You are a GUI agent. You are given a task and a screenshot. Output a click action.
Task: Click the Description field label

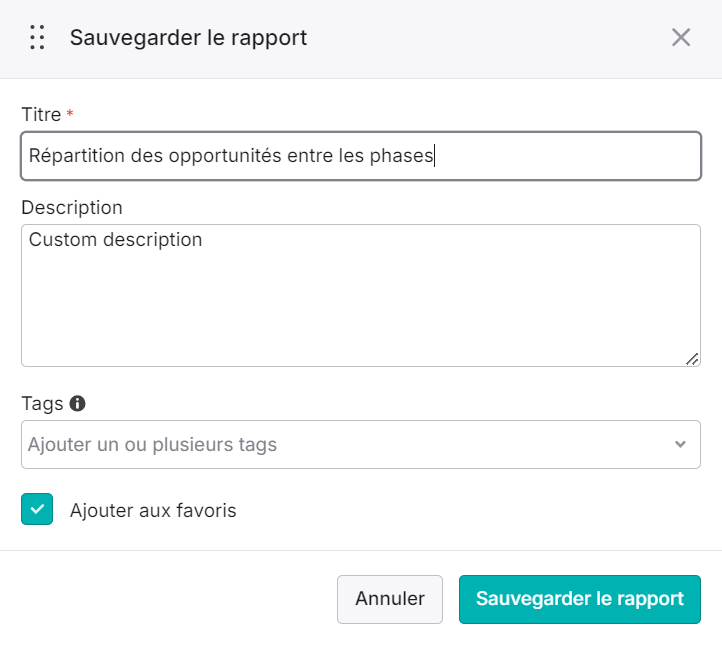tap(72, 208)
